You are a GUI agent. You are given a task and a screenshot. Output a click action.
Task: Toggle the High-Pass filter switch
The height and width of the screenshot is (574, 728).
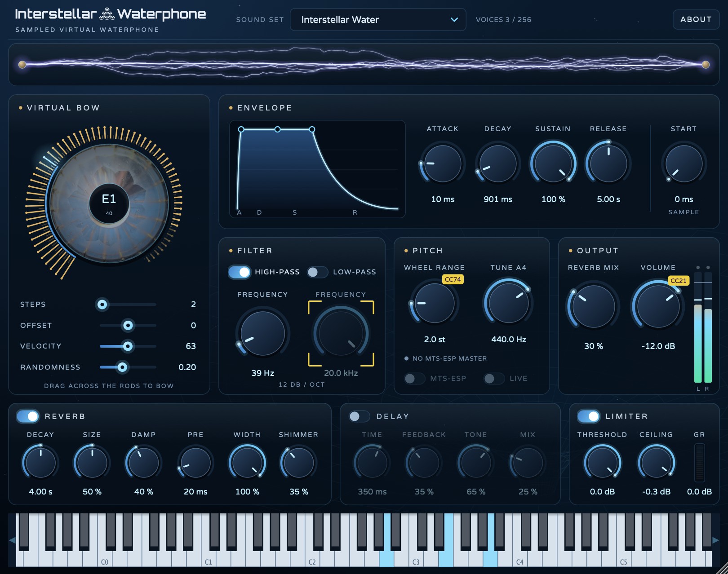coord(240,272)
